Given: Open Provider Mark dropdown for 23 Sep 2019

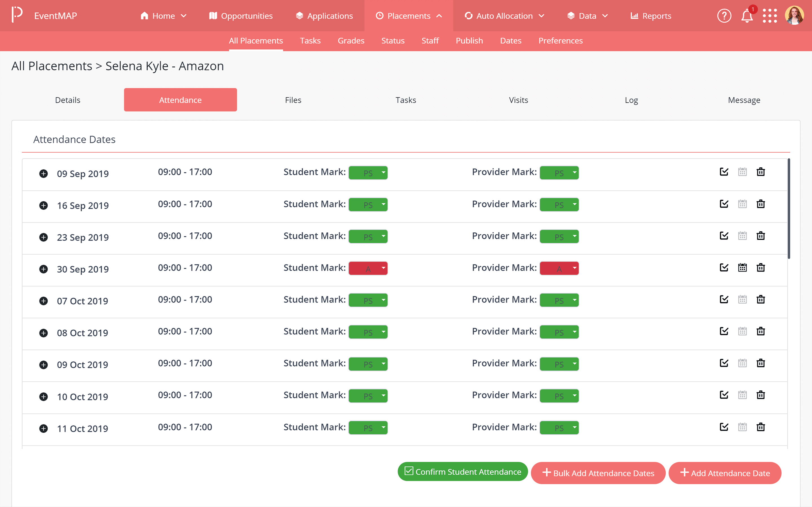Looking at the screenshot, I should pos(559,236).
